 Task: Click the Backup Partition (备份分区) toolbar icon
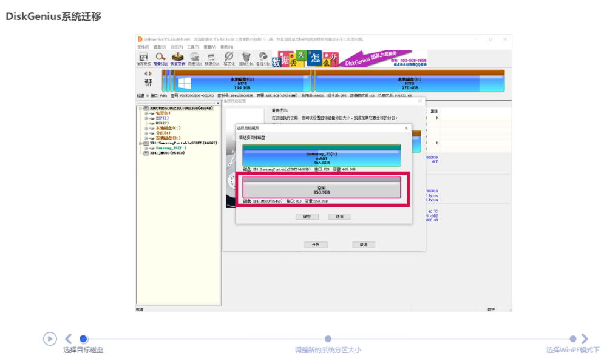point(263,59)
